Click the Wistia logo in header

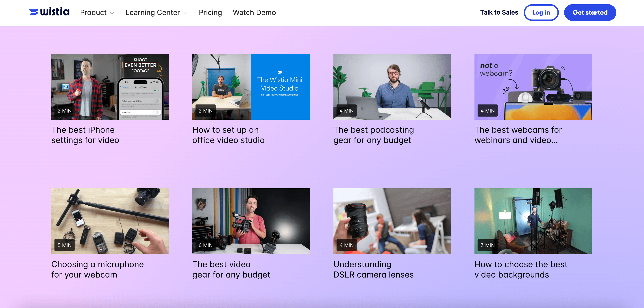[49, 12]
